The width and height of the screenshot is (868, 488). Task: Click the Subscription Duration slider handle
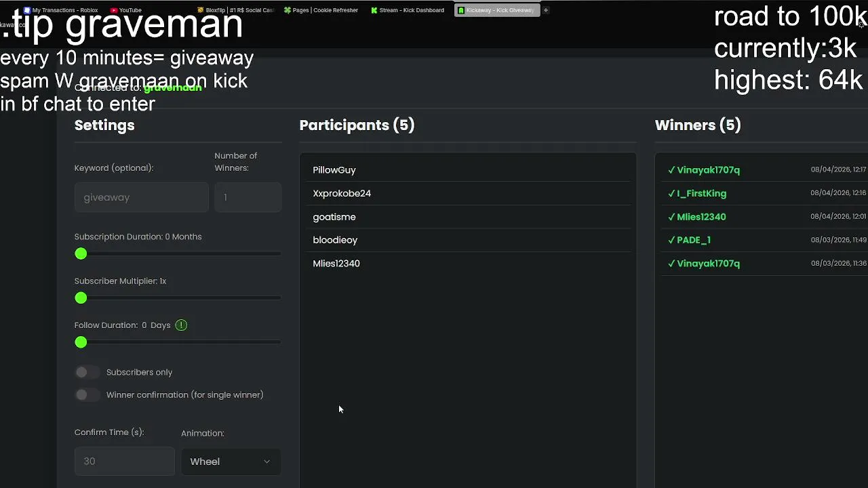[x=81, y=253]
